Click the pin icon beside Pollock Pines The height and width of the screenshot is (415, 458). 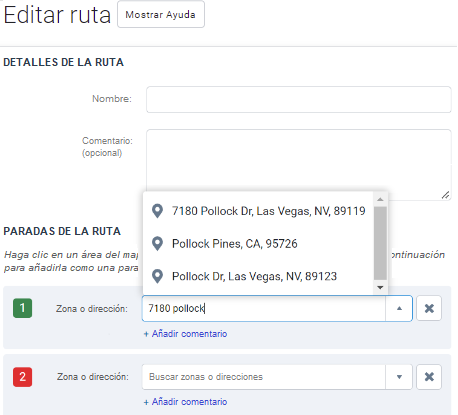[157, 244]
